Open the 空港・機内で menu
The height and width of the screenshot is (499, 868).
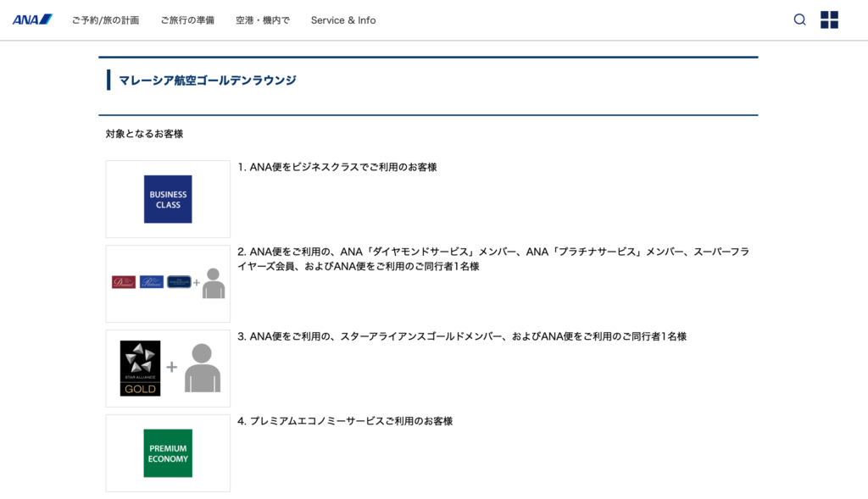click(x=263, y=20)
